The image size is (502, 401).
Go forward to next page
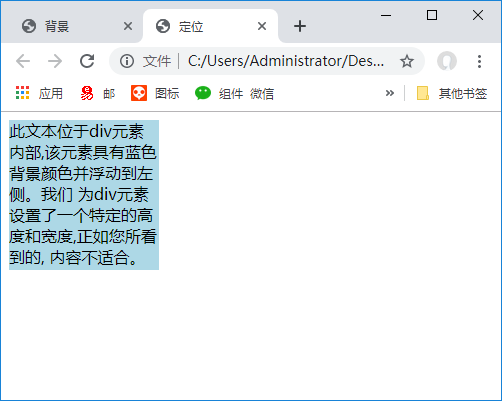[x=55, y=61]
